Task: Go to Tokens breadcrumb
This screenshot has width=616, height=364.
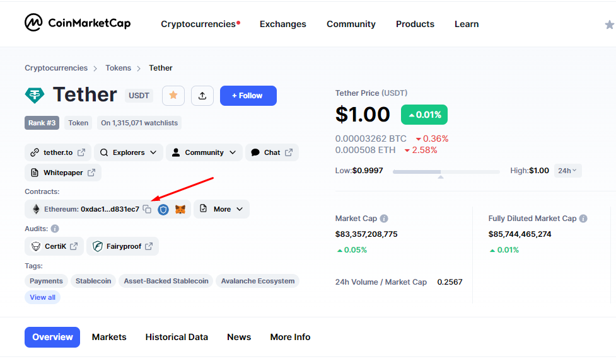Action: (119, 68)
